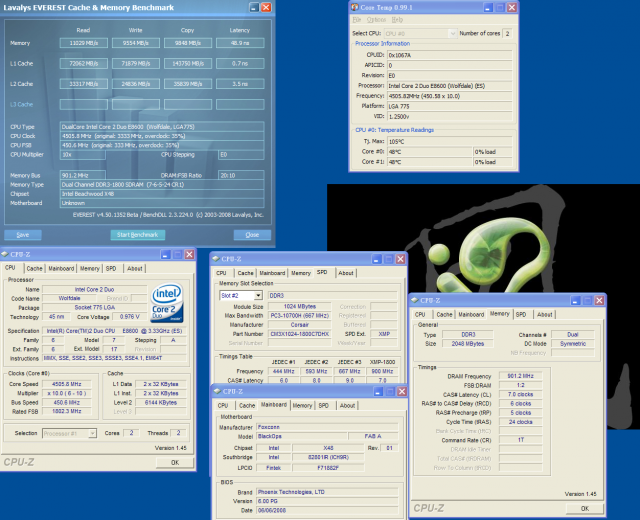Open Help menu in Core Temp
The width and height of the screenshot is (640, 520).
click(x=397, y=20)
